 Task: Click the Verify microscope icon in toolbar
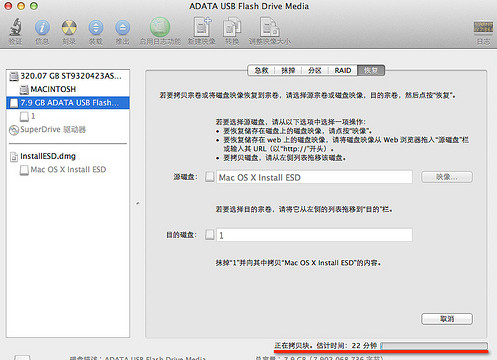15,27
